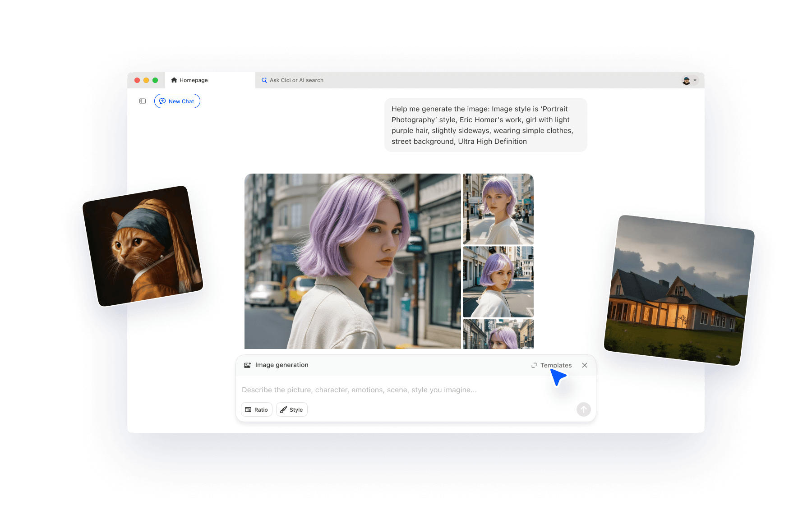Select the middle right generated portrait thumbnail
The width and height of the screenshot is (812, 505).
pos(498,281)
